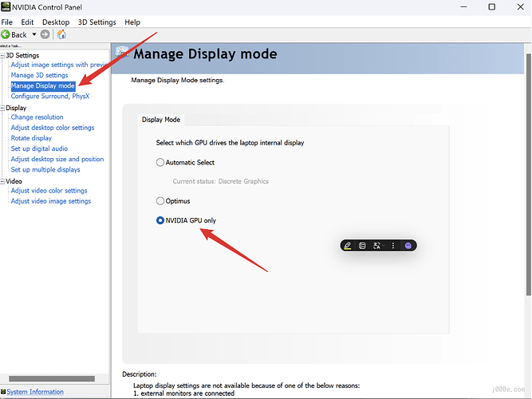Open Manage 3D settings
Image resolution: width=532 pixels, height=399 pixels.
(x=39, y=75)
